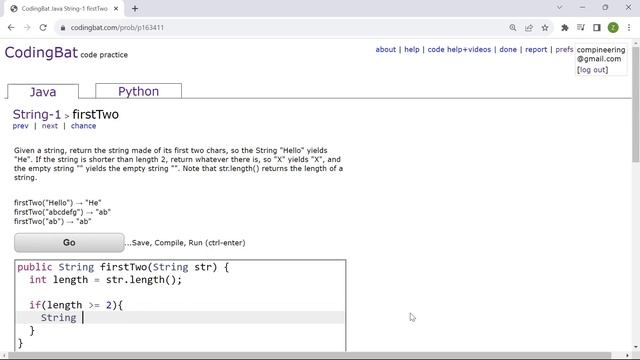Click the address bar URL
This screenshot has height=360, width=640.
point(117,28)
